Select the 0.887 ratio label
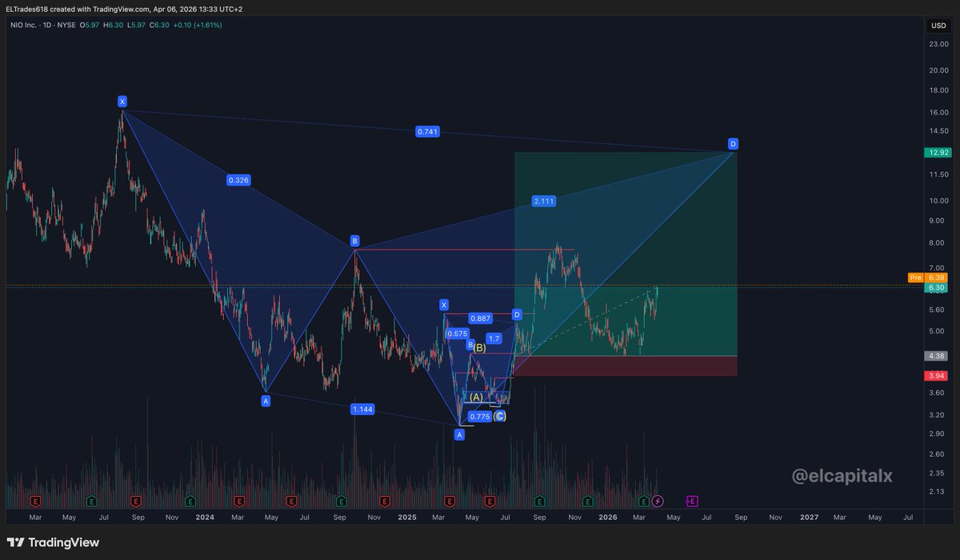This screenshot has height=560, width=960. pyautogui.click(x=480, y=318)
